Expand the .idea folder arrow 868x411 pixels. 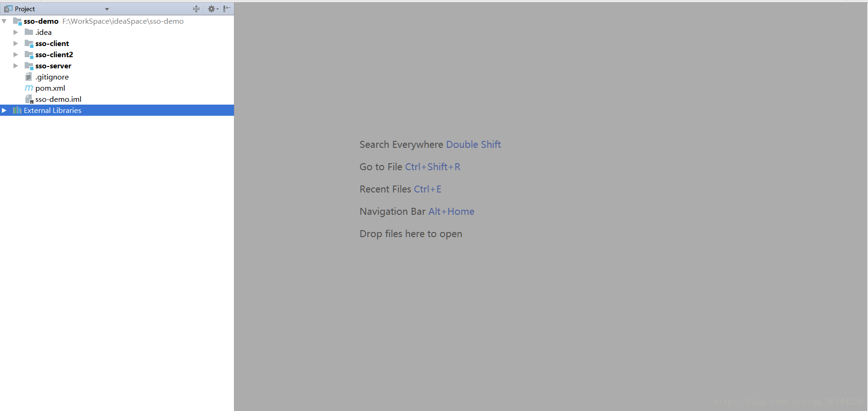[x=15, y=32]
